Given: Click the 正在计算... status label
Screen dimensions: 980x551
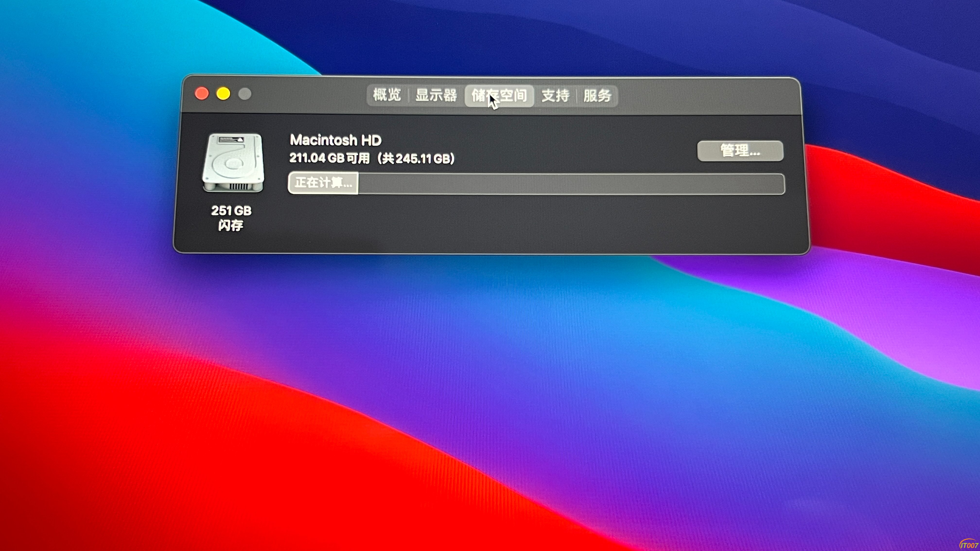Looking at the screenshot, I should [323, 183].
